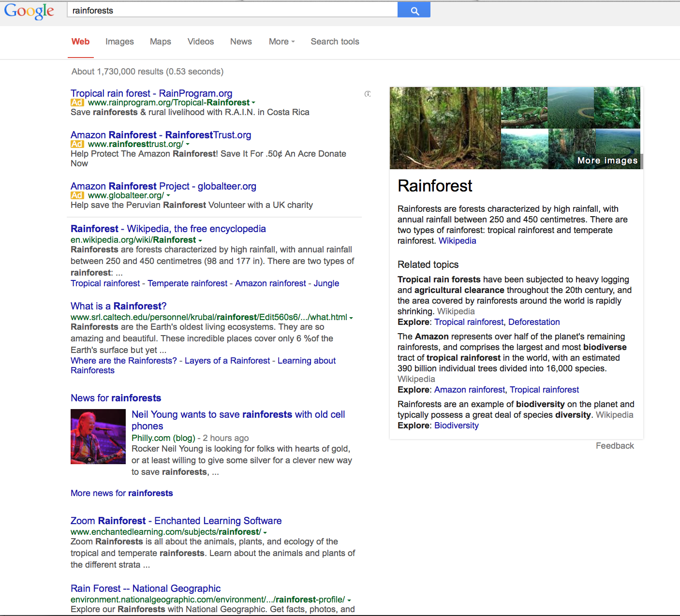Switch to the News tab
The image size is (680, 616).
coord(240,42)
